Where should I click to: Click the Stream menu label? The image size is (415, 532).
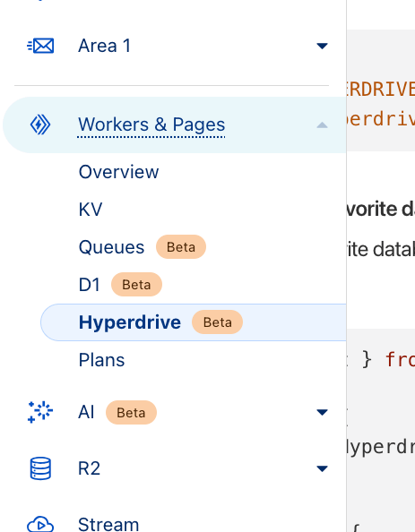point(108,524)
